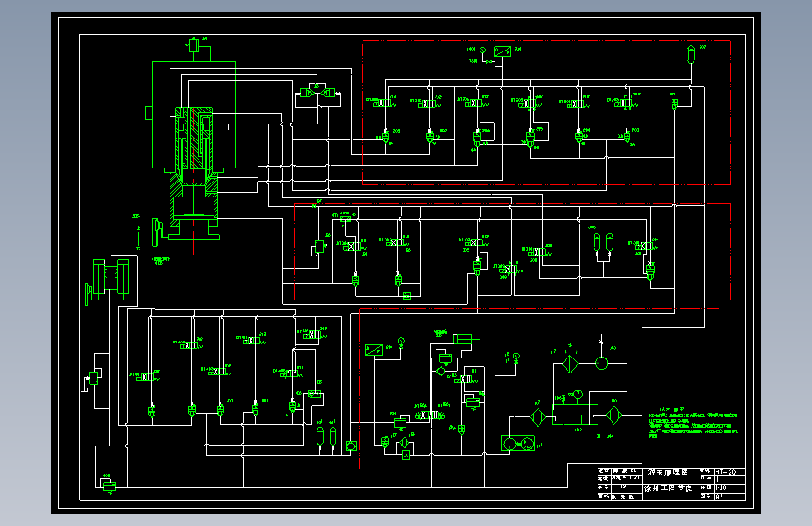Select the limit switch symbol above the press

pos(194,45)
